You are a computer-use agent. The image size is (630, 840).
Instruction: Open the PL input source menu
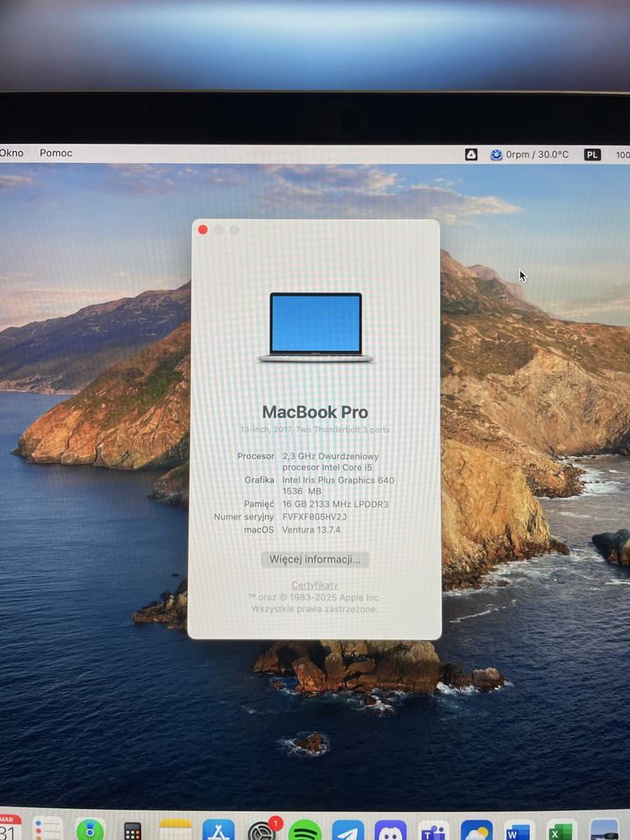coord(592,155)
